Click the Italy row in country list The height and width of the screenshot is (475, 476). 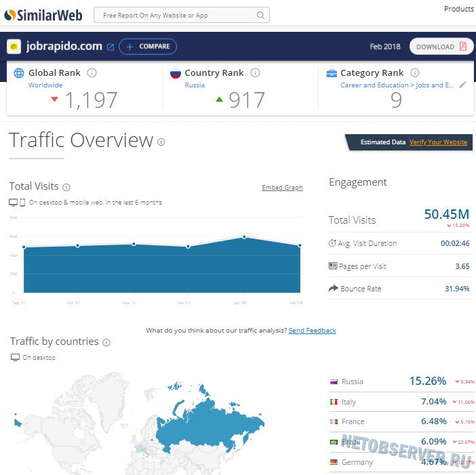[402, 402]
